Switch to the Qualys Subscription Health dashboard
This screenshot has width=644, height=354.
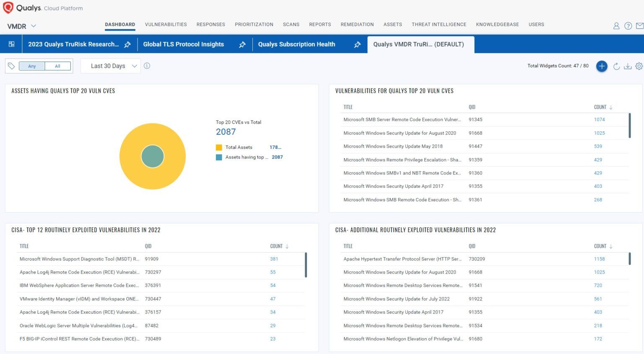tap(297, 44)
